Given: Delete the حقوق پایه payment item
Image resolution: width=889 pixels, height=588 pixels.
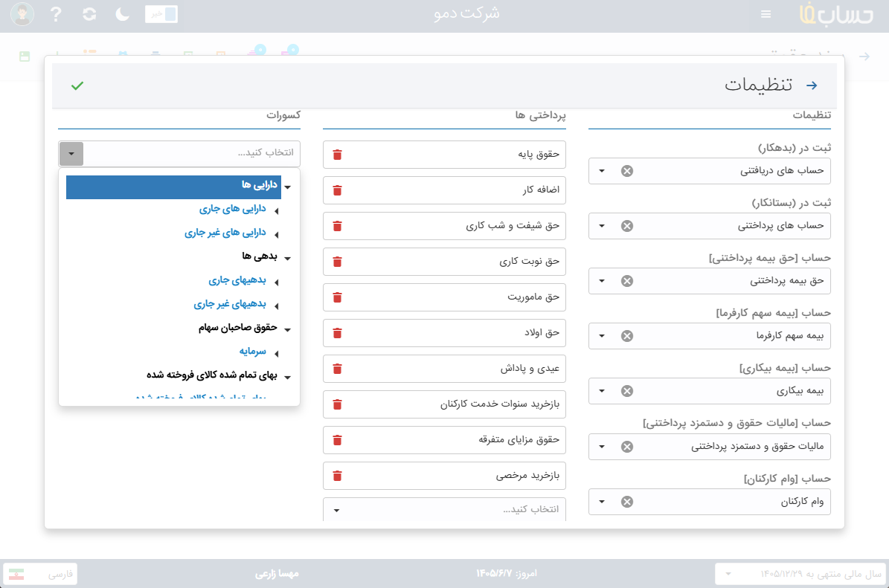Looking at the screenshot, I should click(x=337, y=155).
